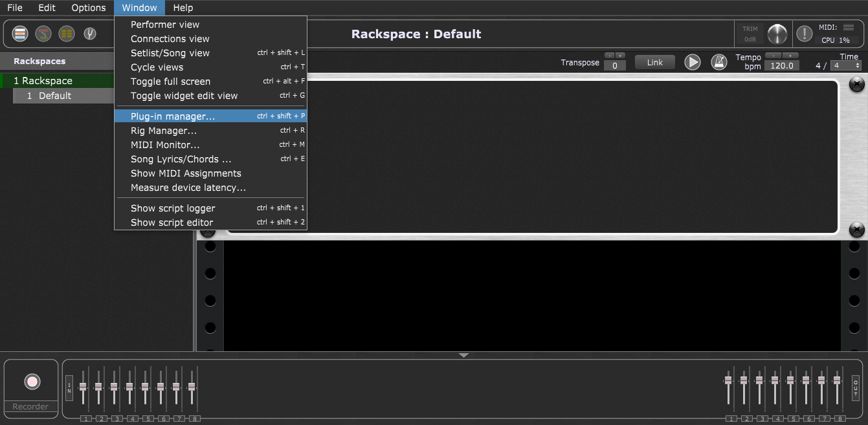Image resolution: width=868 pixels, height=425 pixels.
Task: Click the Rackspace : Default title
Action: [x=416, y=34]
